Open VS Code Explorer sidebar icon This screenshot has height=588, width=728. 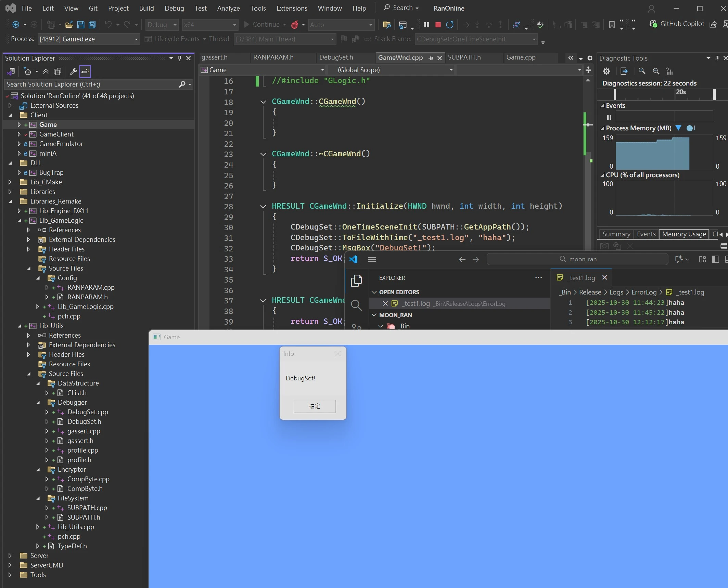[356, 281]
